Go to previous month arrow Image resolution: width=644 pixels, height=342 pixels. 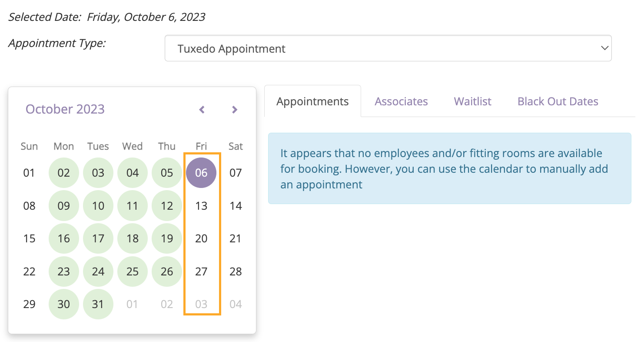click(202, 110)
